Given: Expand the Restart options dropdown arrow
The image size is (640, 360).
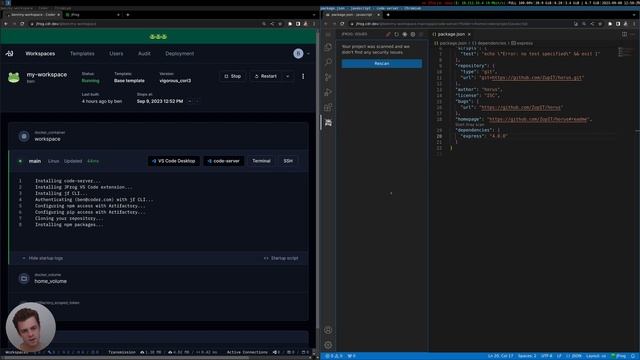Looking at the screenshot, I should [288, 76].
